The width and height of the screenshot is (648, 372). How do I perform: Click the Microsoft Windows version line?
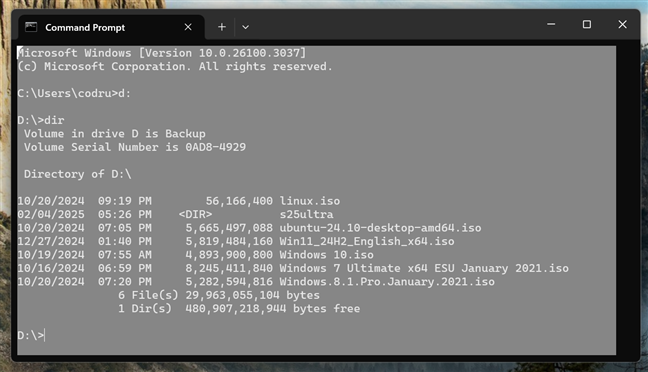click(x=162, y=53)
